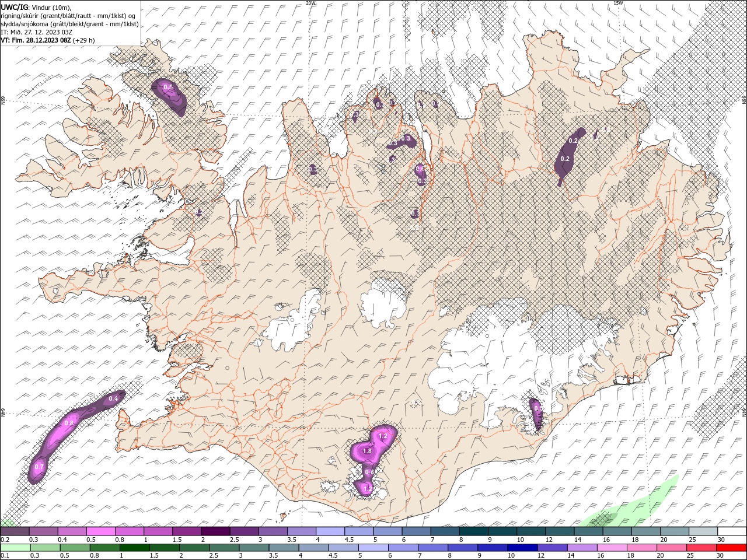
Task: Select the 0.8 value in southwest offshore band
Action: pyautogui.click(x=69, y=422)
